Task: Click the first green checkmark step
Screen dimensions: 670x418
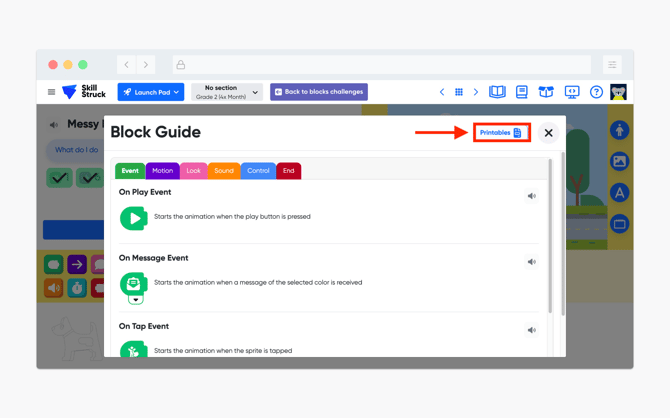Action: [59, 177]
